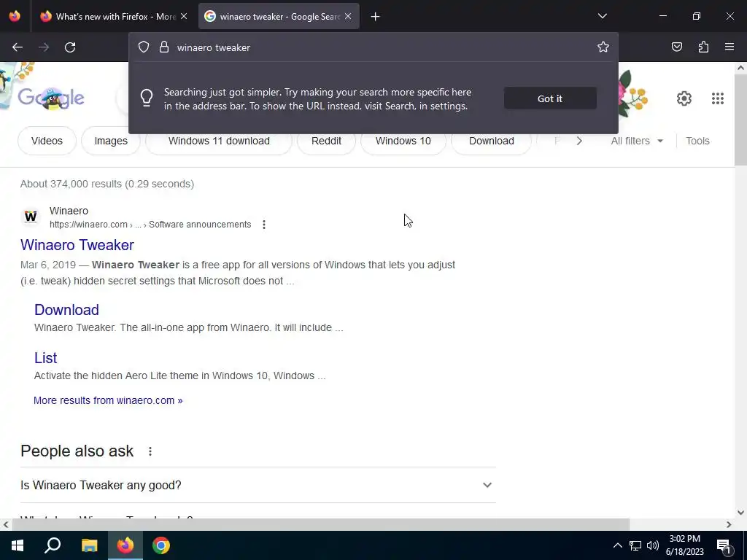Viewport: 747px width, 560px height.
Task: Click the vertical scrollbar thumb
Action: pyautogui.click(x=740, y=120)
